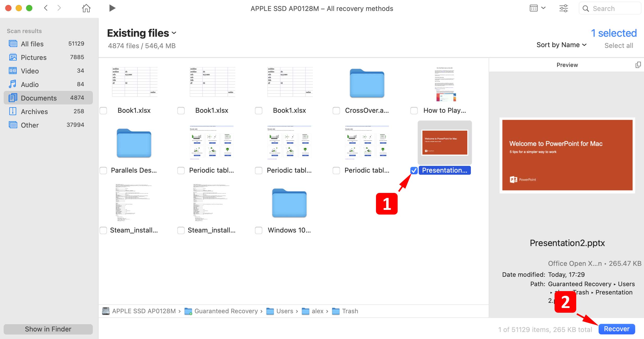Screen dimensions: 644x339
Task: Select the first Book1.xlsx thumbnail
Action: click(135, 82)
